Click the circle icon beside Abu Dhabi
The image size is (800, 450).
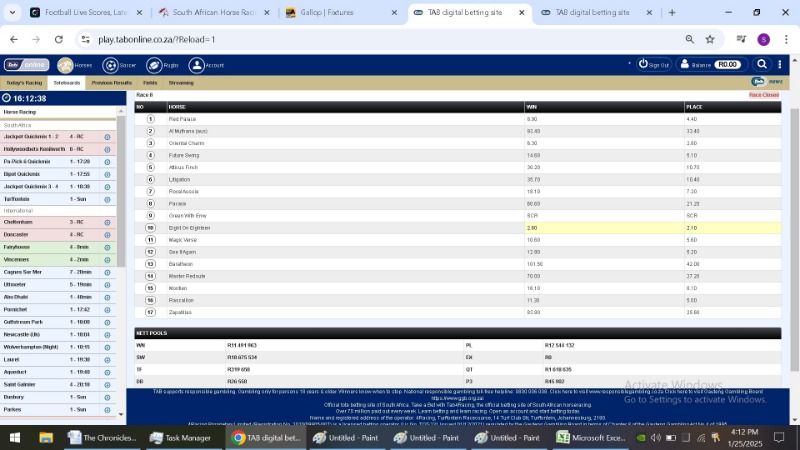[x=107, y=297]
